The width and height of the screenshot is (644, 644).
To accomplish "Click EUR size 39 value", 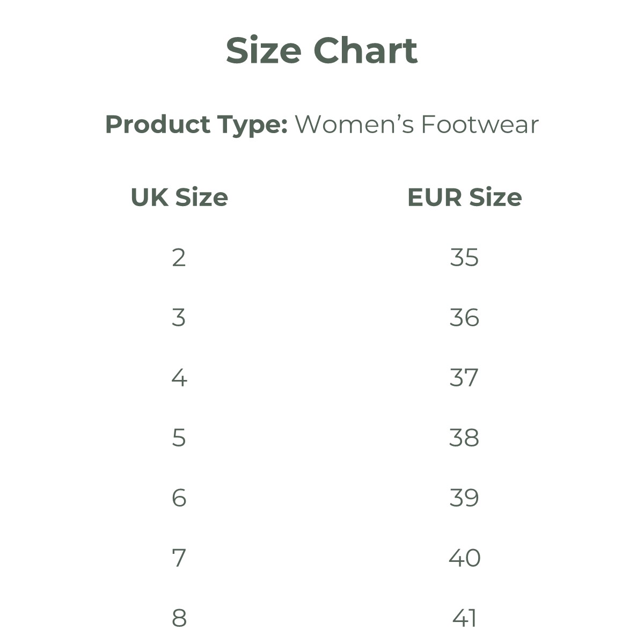I will pos(464,498).
